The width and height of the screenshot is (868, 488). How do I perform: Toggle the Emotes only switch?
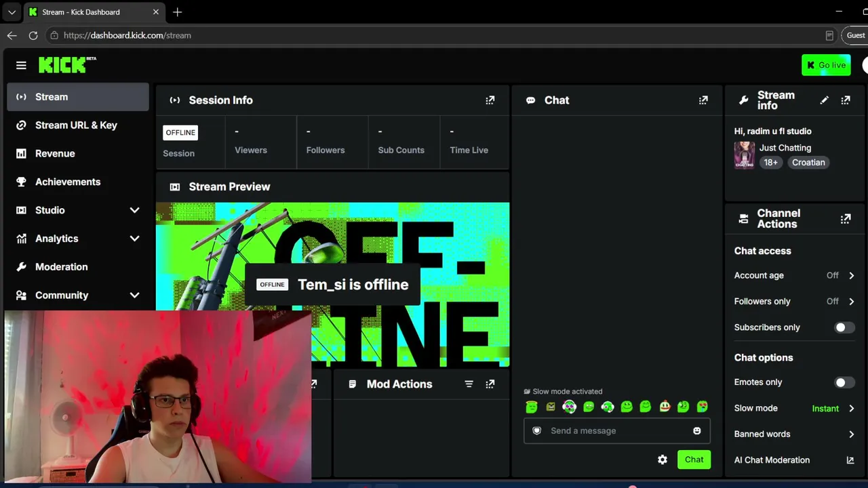(x=844, y=382)
